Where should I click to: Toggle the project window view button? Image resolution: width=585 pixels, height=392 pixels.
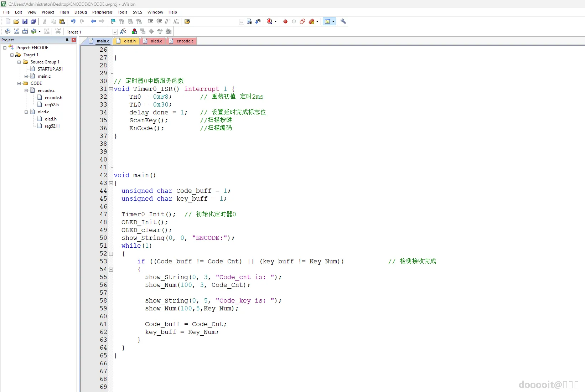tap(327, 21)
